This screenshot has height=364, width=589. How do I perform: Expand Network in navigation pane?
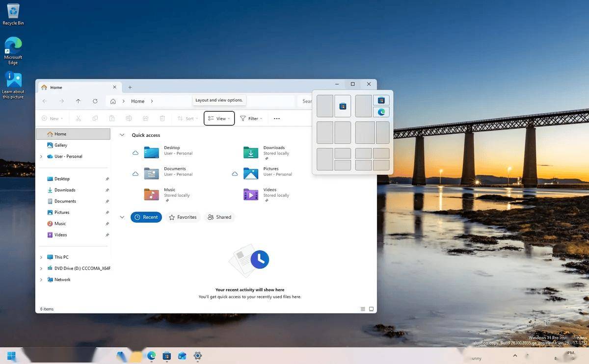click(41, 280)
